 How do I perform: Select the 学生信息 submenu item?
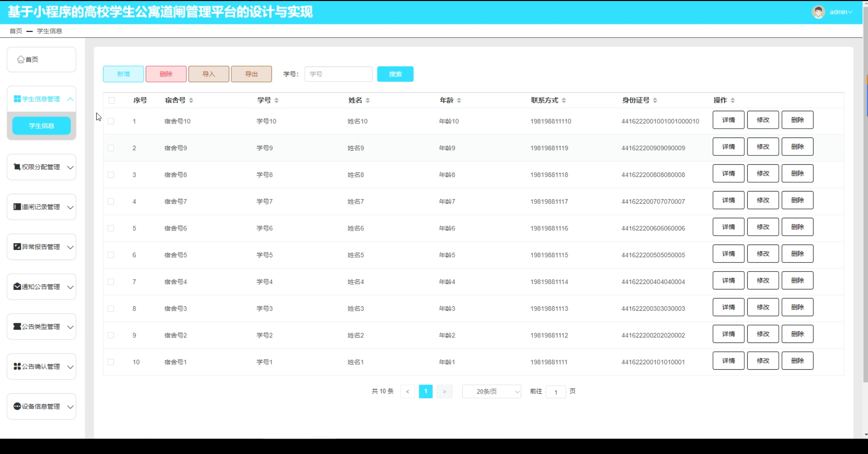tap(41, 126)
